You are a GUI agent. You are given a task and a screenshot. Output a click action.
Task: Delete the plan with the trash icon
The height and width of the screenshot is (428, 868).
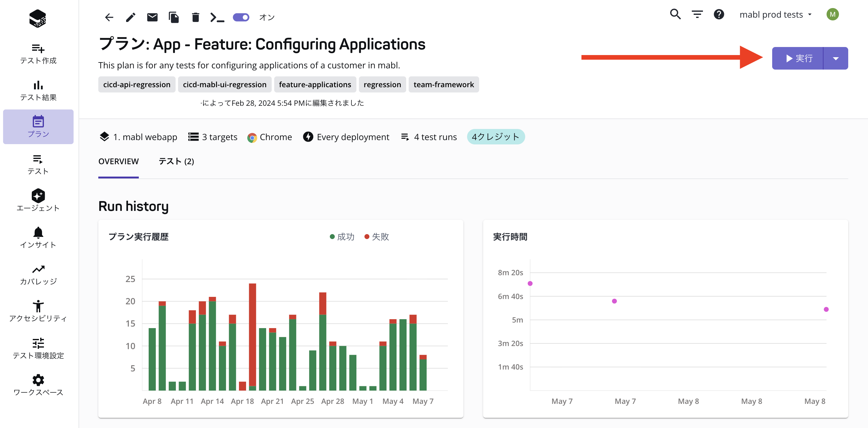195,17
